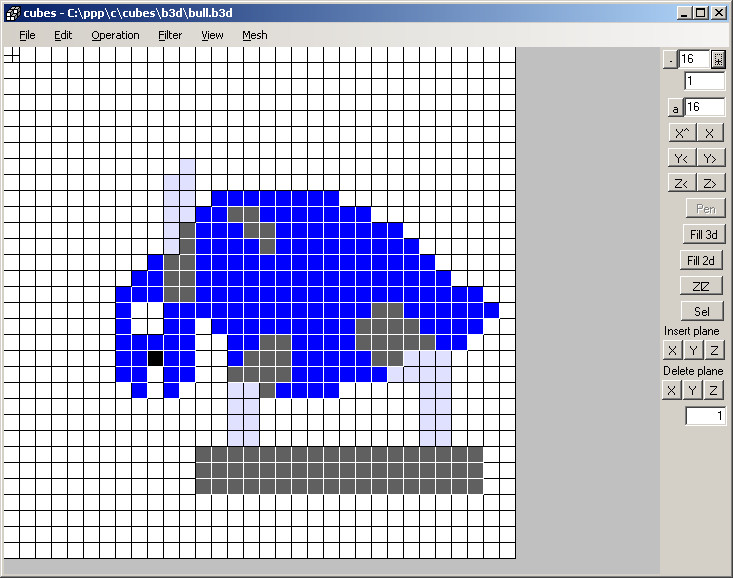733x578 pixels.
Task: Close the cubes window
Action: (719, 13)
